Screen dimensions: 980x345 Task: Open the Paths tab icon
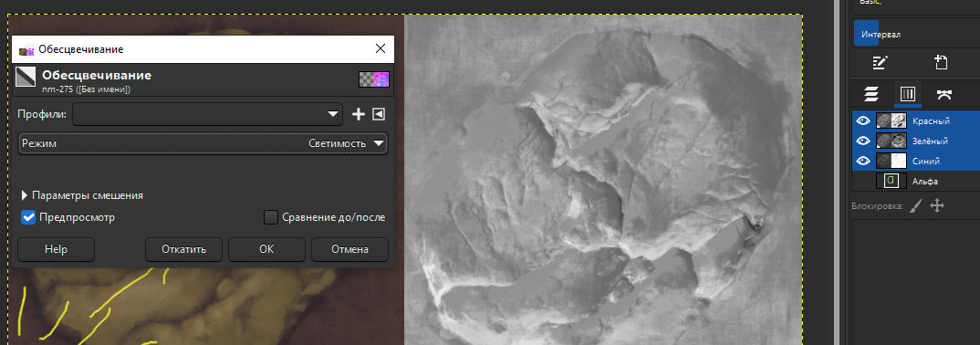(944, 94)
